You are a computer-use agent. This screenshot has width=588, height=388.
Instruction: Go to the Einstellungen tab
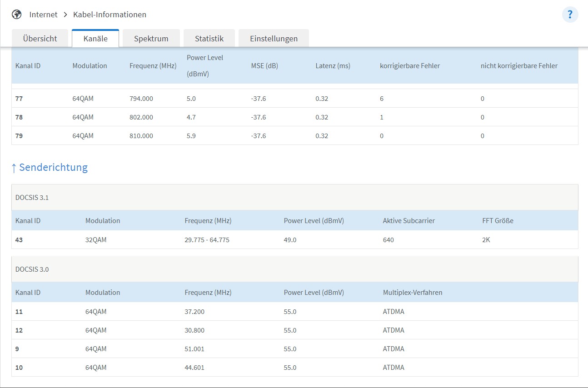point(274,39)
